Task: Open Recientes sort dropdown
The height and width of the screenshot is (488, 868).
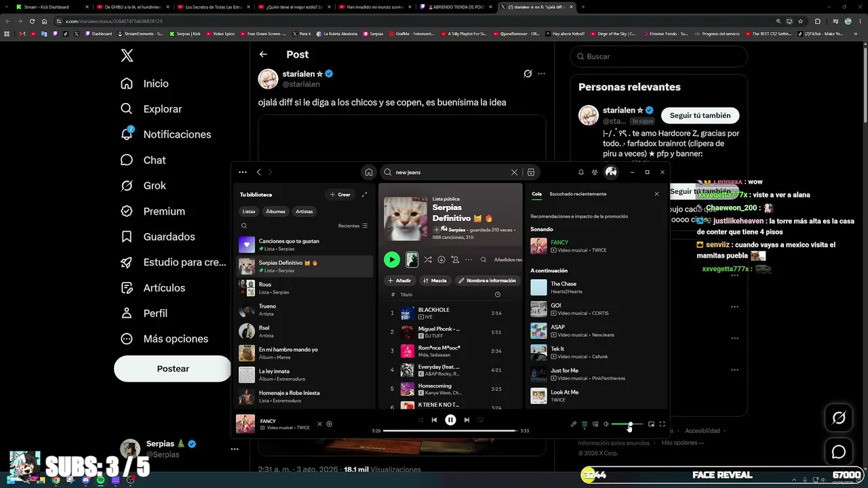Action: click(x=353, y=226)
